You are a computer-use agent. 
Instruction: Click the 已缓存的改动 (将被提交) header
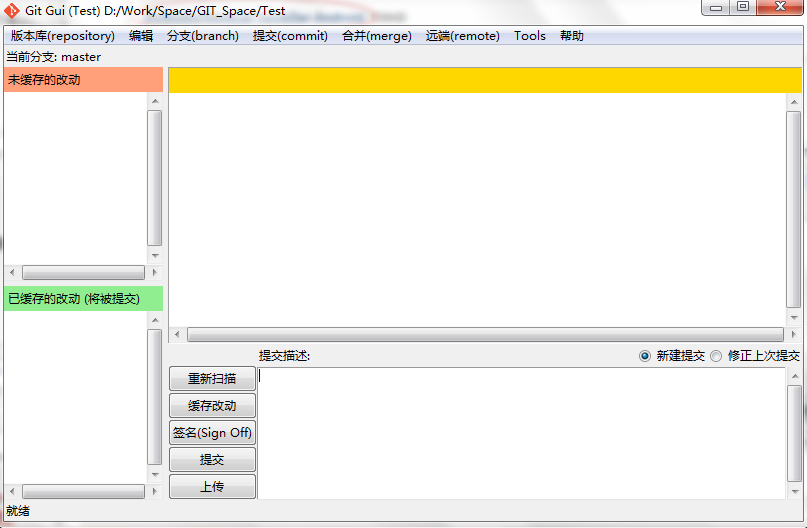(83, 299)
